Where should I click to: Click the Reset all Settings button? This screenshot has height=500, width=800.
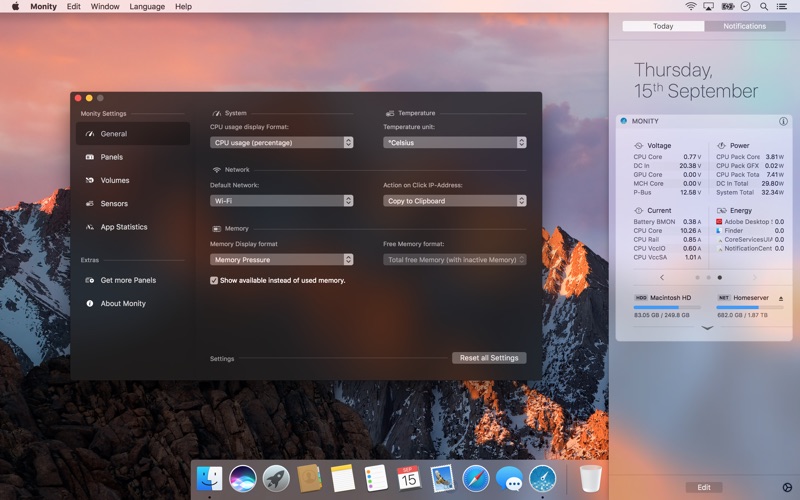coord(489,358)
